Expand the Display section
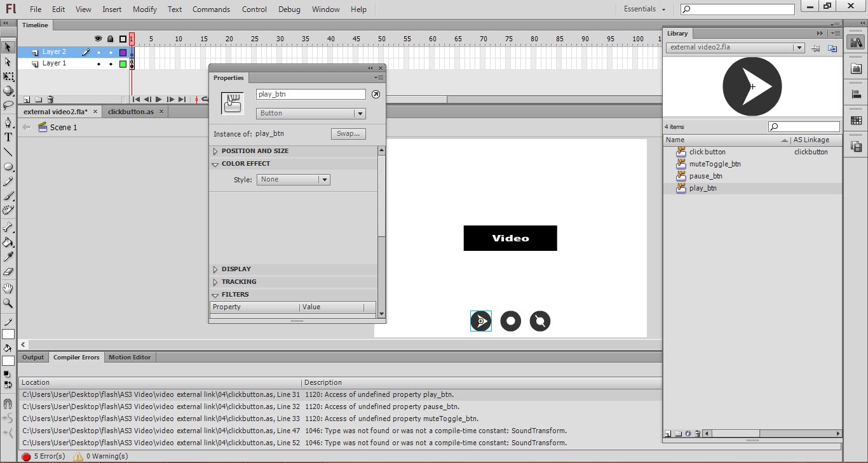Image resolution: width=868 pixels, height=463 pixels. [215, 269]
